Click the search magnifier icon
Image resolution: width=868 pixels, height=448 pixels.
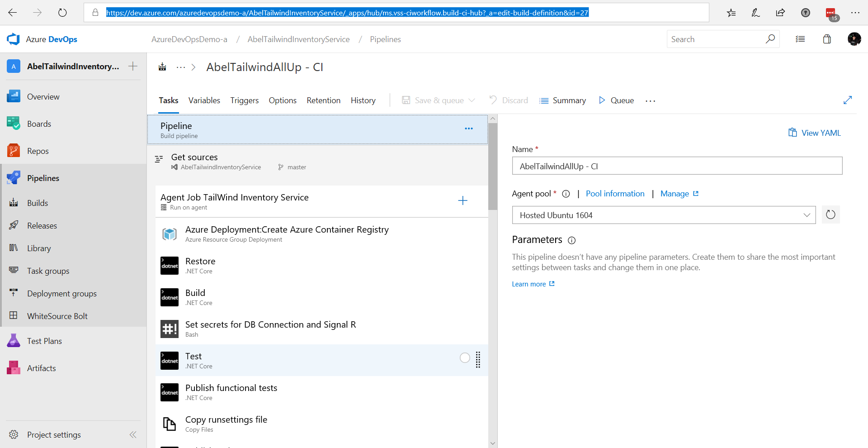[x=770, y=39]
